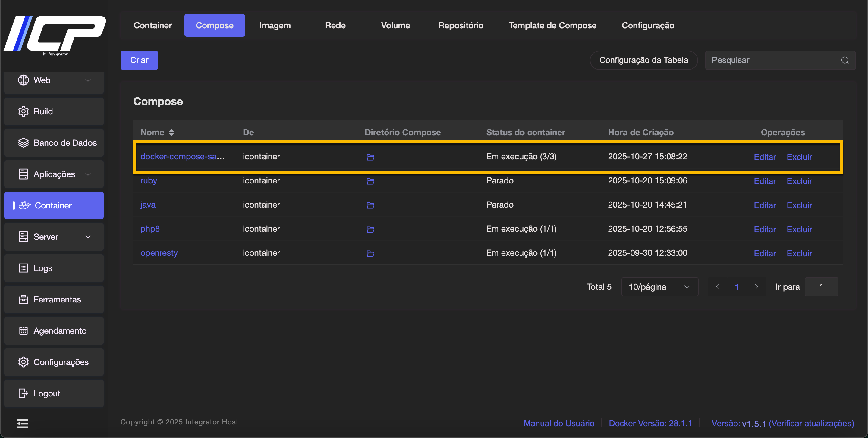Collapse sidebar with the bottom menu icon
The height and width of the screenshot is (438, 868).
click(23, 423)
